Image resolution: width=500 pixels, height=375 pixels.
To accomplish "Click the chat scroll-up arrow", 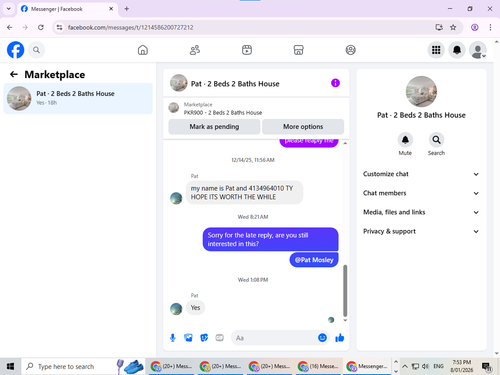I will [x=345, y=143].
